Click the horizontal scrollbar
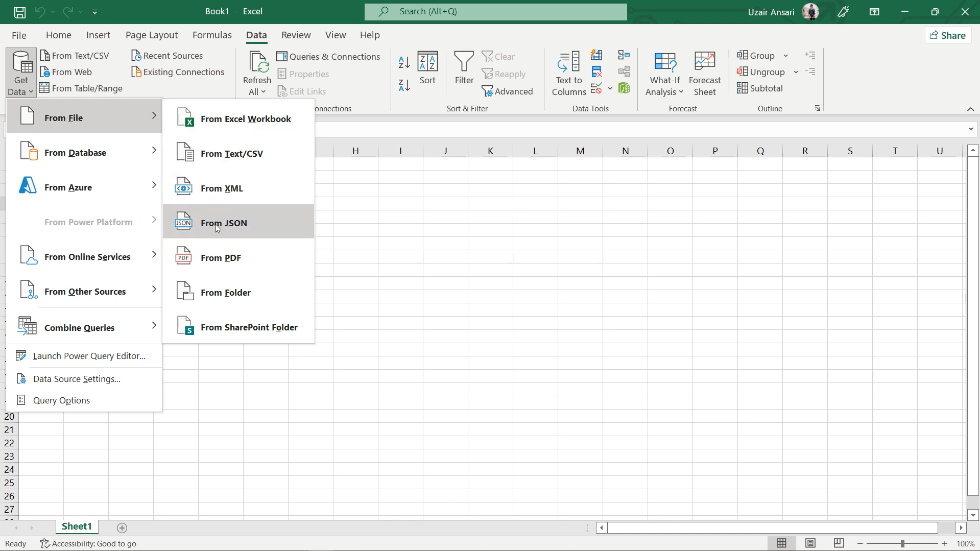The image size is (980, 551). click(773, 528)
